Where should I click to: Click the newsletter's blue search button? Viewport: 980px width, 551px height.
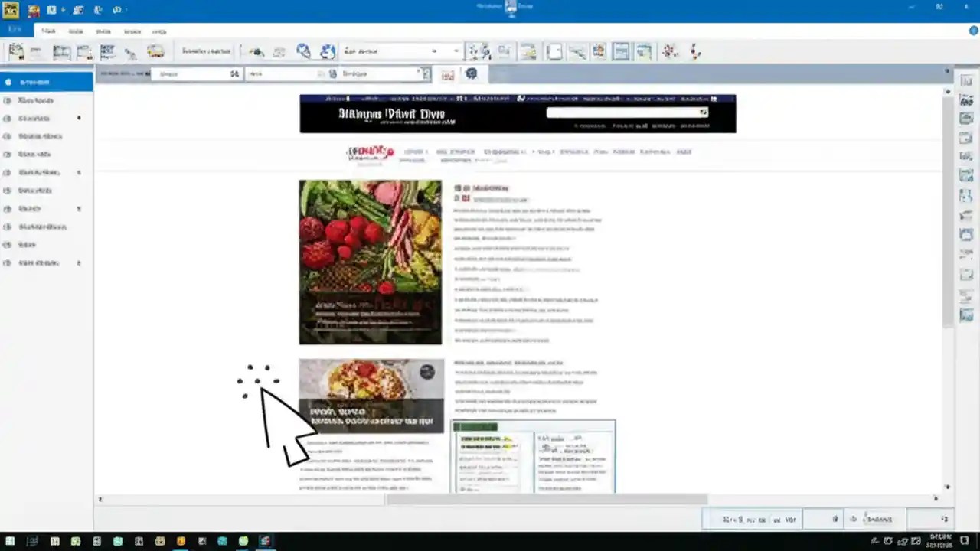[x=703, y=112]
